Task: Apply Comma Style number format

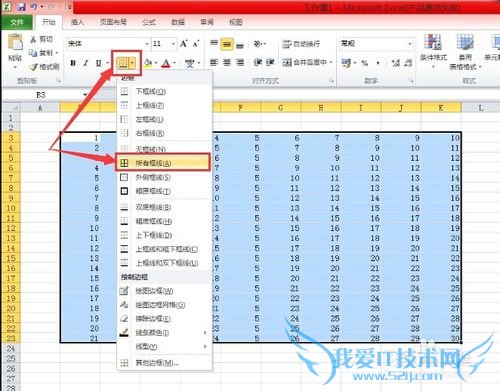Action: [378, 63]
